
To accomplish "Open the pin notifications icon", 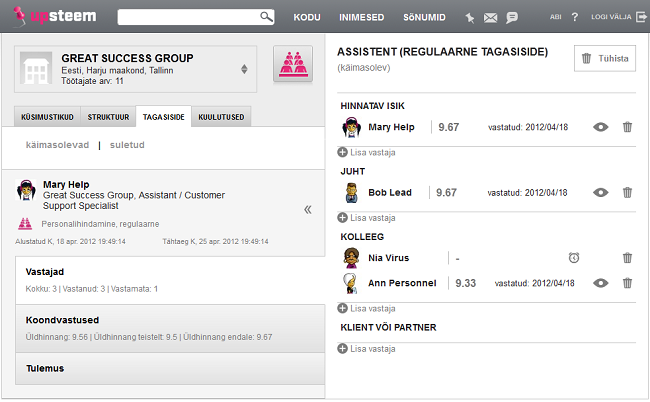I will tap(469, 17).
